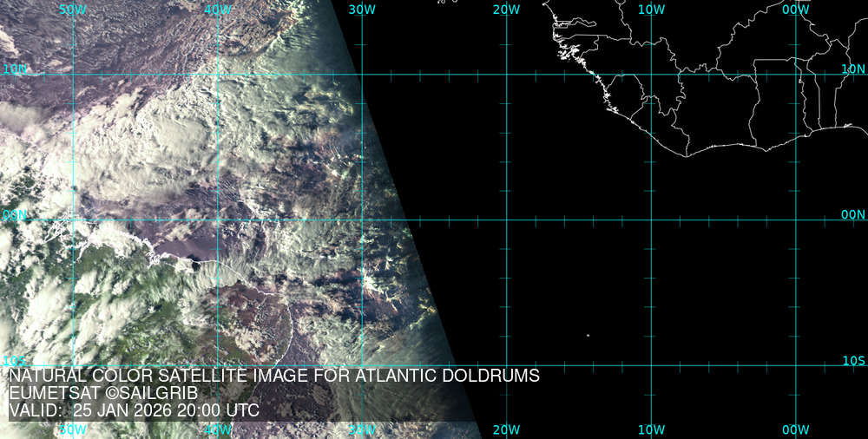Click the Natural Color Satellite Image title
Image resolution: width=868 pixels, height=439 pixels.
click(274, 376)
